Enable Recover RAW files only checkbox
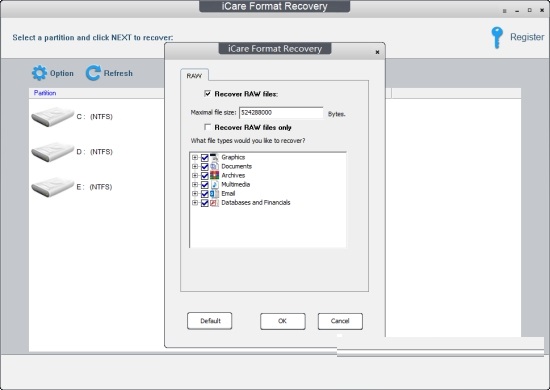The image size is (550, 390). tap(208, 127)
